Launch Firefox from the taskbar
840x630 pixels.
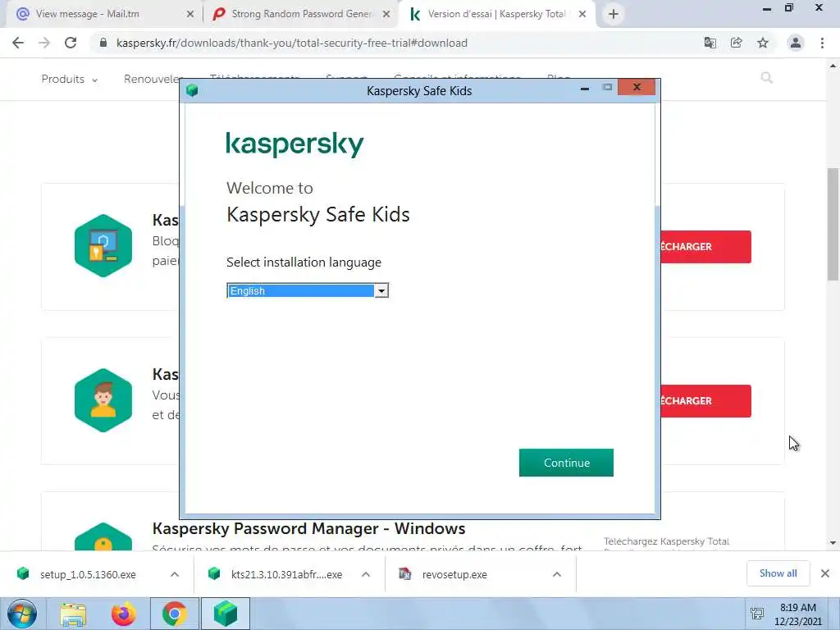123,614
